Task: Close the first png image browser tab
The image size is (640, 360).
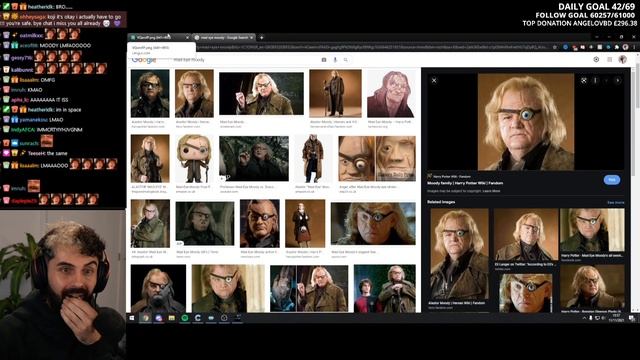Action: coord(187,38)
